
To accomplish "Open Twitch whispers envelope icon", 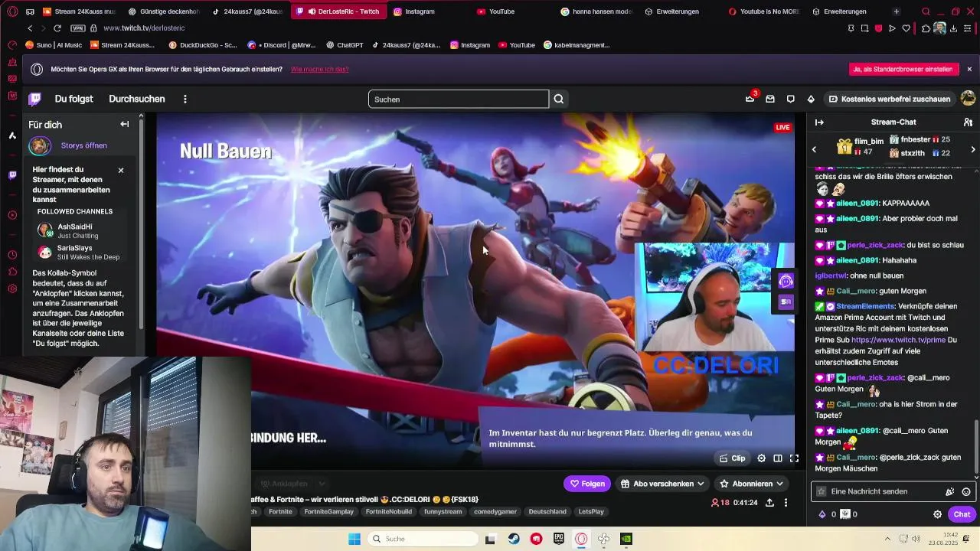I will pos(770,99).
